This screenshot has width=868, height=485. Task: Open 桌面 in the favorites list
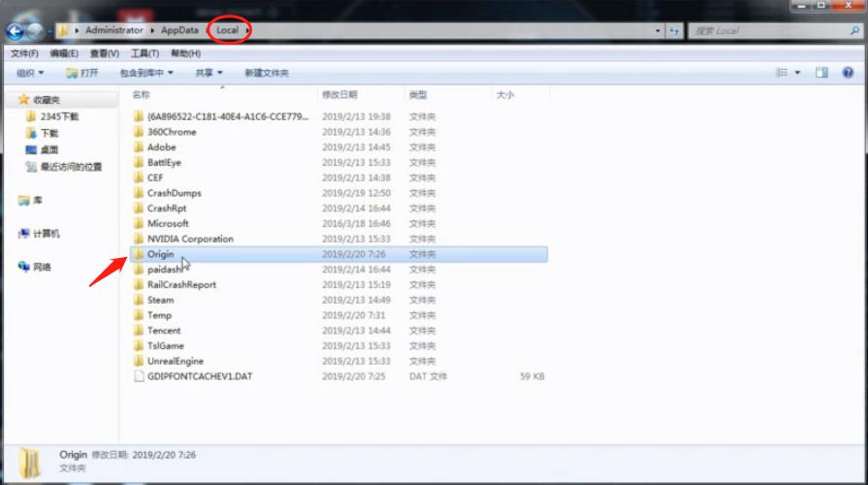(x=49, y=149)
